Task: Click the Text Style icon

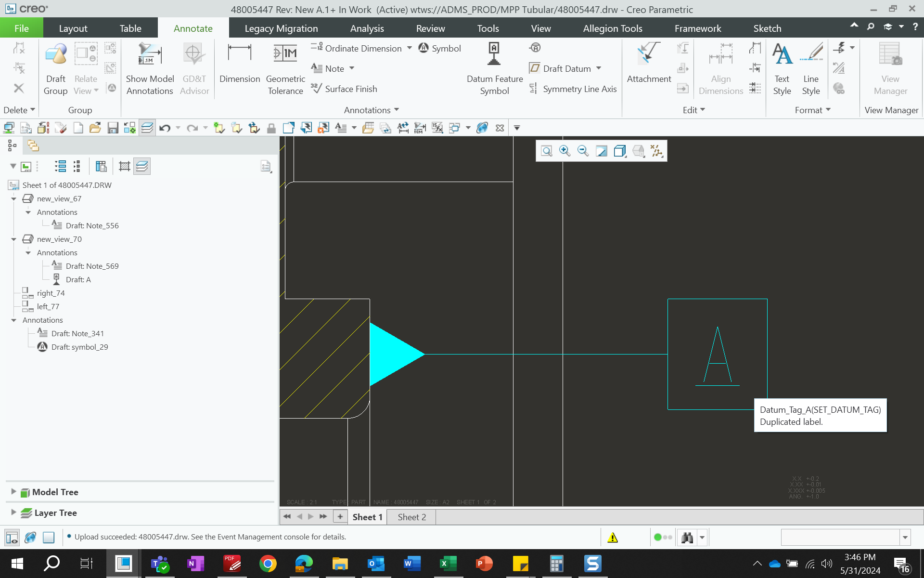Action: [x=782, y=54]
